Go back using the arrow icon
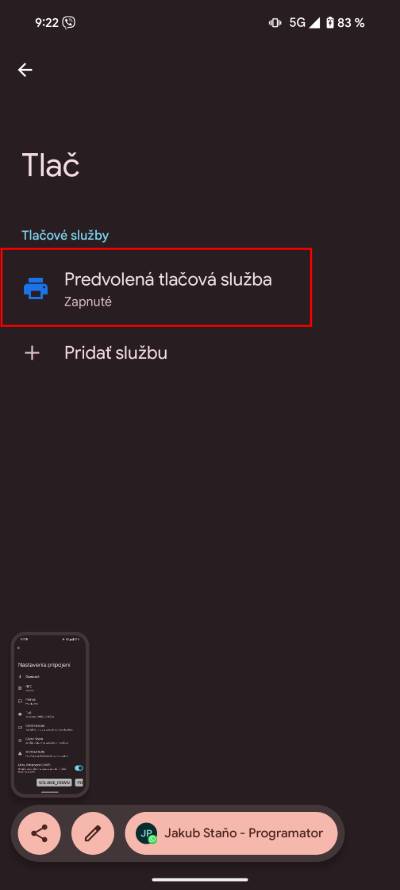 [25, 70]
